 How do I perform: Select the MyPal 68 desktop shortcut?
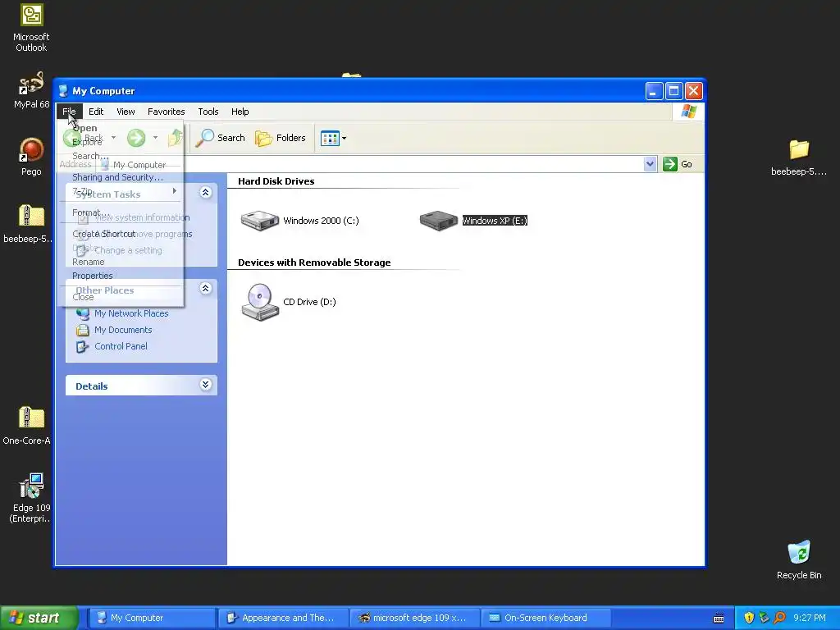[x=31, y=90]
